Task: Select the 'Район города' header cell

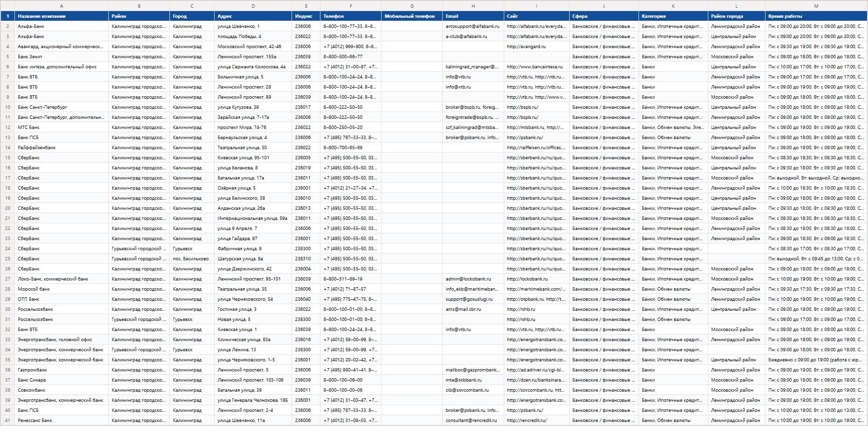Action: pos(737,16)
